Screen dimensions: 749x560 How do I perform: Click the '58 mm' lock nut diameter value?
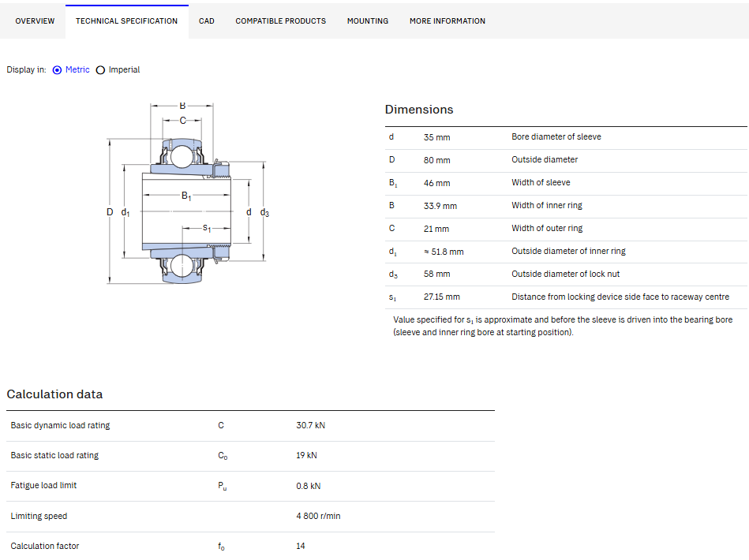(x=436, y=274)
